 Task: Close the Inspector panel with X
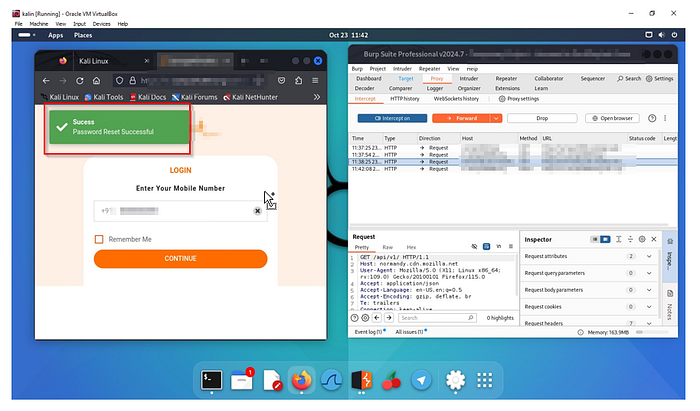tap(654, 239)
